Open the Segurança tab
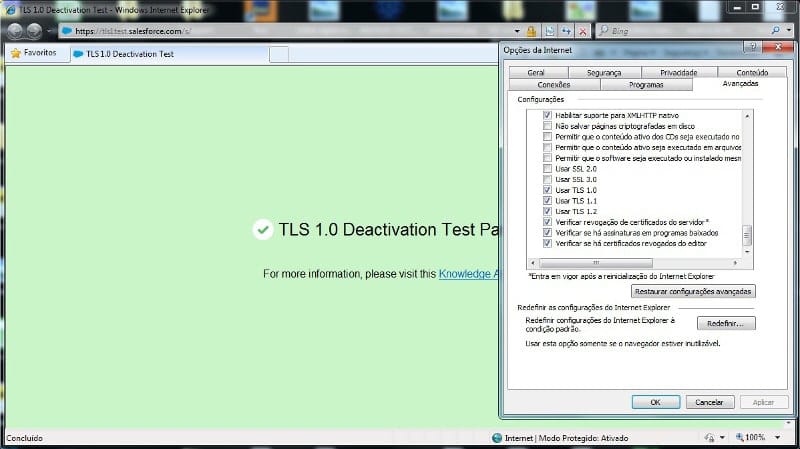This screenshot has width=800, height=449. [x=604, y=72]
